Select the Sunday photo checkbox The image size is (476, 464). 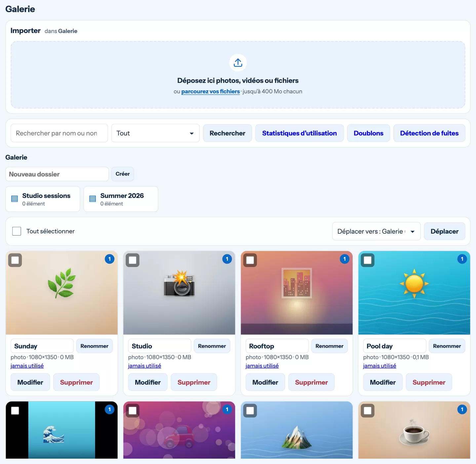15,260
